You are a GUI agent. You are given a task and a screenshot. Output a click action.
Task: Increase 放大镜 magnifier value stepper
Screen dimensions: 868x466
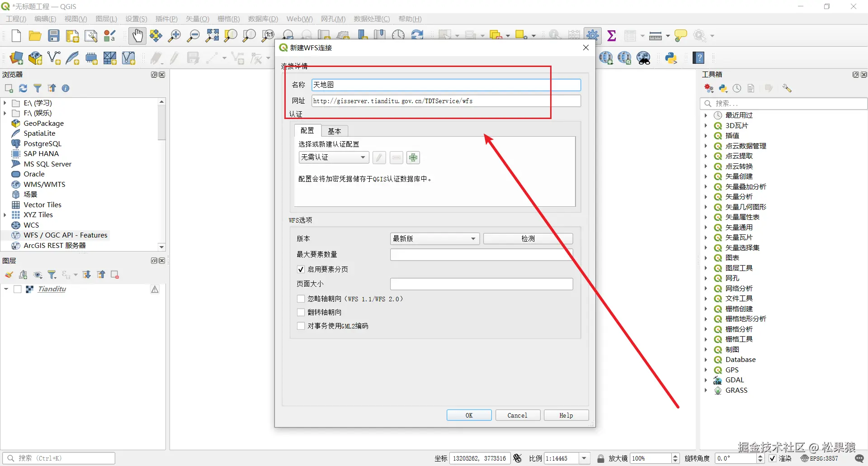675,456
